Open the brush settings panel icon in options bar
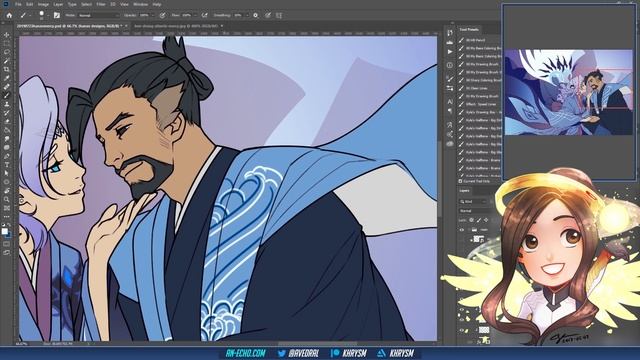This screenshot has height=360, width=640. pos(57,15)
